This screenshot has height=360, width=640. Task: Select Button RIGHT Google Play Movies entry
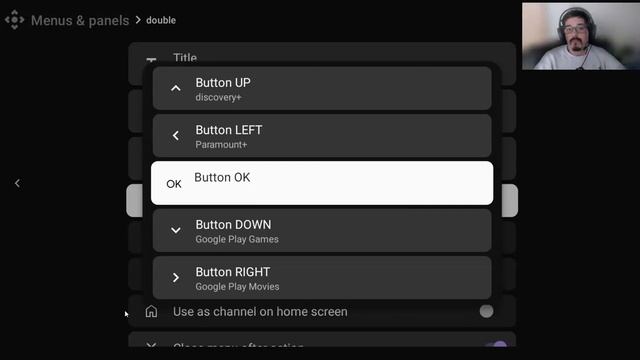coord(322,278)
